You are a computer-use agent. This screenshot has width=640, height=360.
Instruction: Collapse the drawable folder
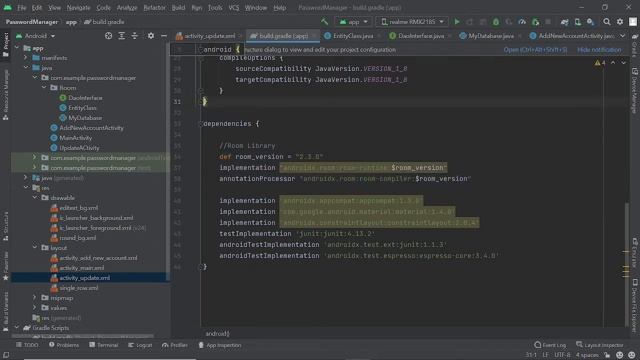(35, 198)
